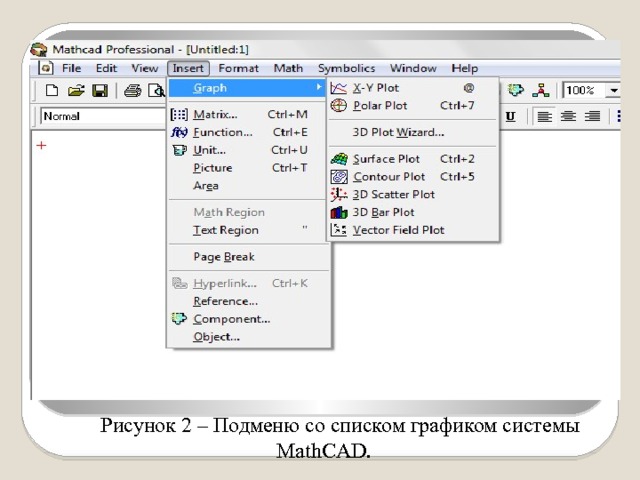Insert a Contour Plot
Viewport: 640px width, 480px height.
[413, 177]
